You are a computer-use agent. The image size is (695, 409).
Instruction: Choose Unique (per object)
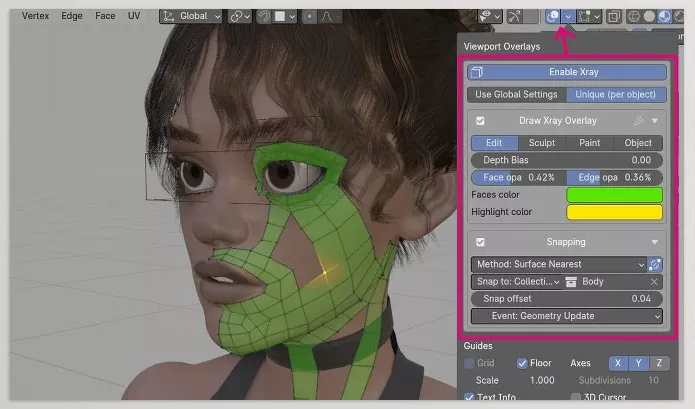tap(616, 94)
